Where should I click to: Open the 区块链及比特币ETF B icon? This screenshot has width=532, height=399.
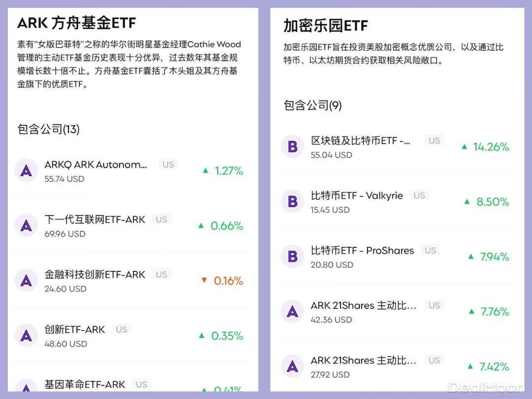(x=292, y=146)
